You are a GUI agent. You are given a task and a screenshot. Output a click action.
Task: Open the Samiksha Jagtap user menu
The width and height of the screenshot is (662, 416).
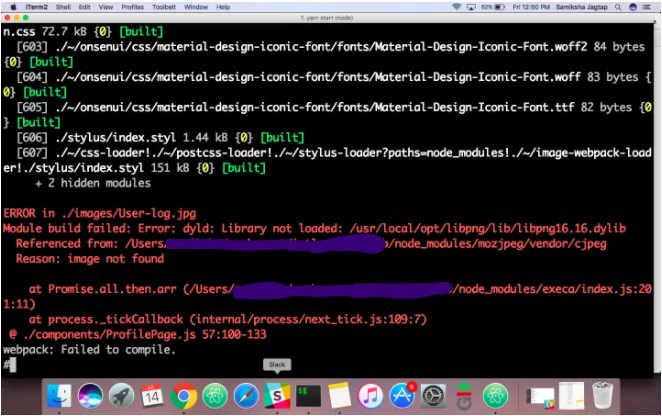tap(581, 7)
